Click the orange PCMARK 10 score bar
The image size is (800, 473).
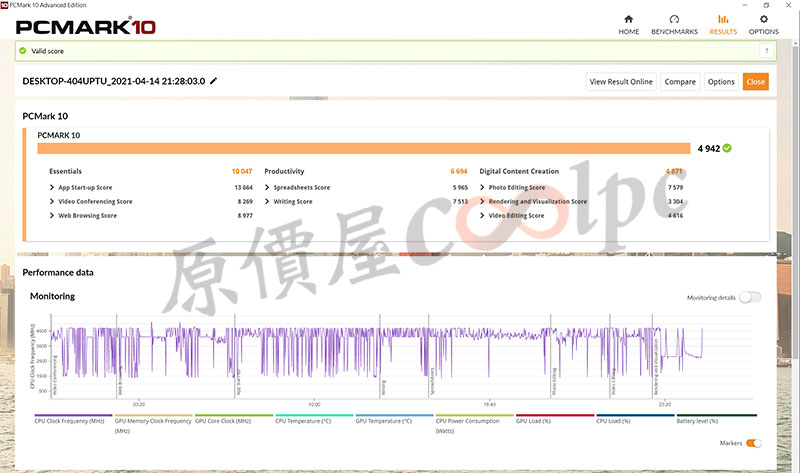click(364, 148)
